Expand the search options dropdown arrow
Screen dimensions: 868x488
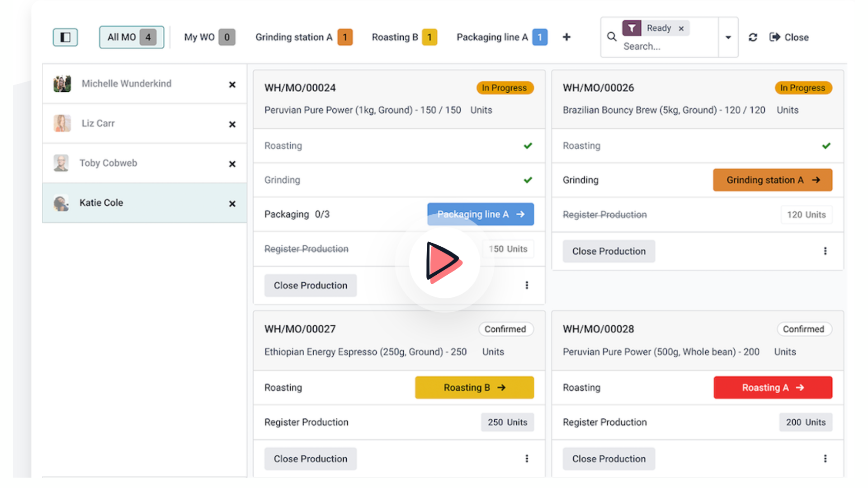pyautogui.click(x=728, y=37)
